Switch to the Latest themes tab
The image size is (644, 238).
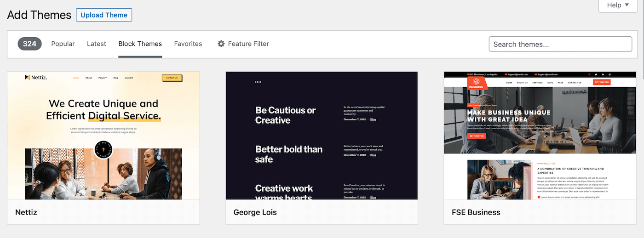pos(97,44)
